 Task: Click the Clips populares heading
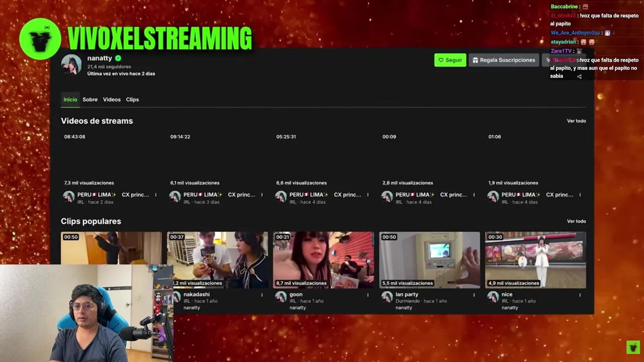[91, 221]
